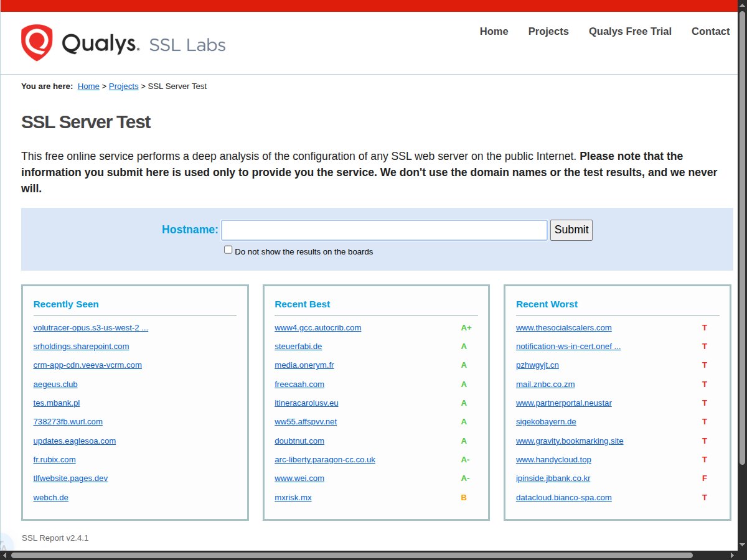Viewport: 747px width, 560px height.
Task: Click the Home breadcrumb link
Action: tap(88, 86)
